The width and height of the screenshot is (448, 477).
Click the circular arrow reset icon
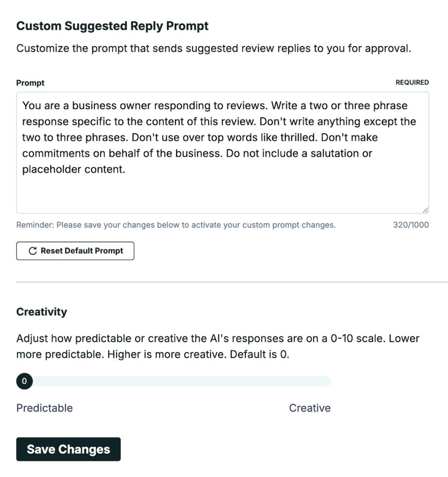pyautogui.click(x=33, y=251)
